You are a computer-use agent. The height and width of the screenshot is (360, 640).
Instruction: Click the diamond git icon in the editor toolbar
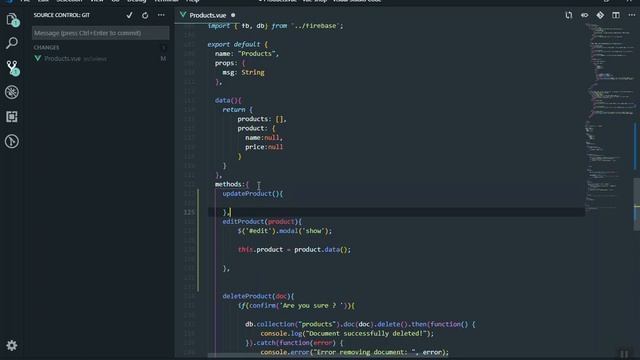pyautogui.click(x=600, y=15)
